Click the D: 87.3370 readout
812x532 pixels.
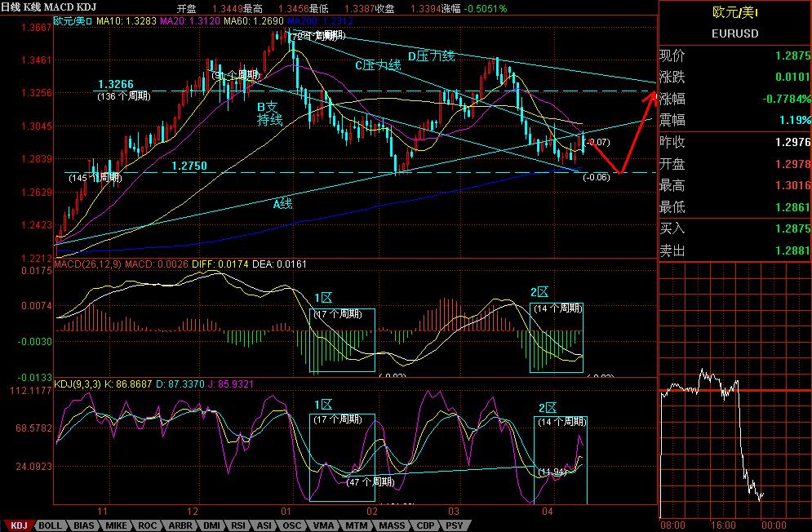180,384
